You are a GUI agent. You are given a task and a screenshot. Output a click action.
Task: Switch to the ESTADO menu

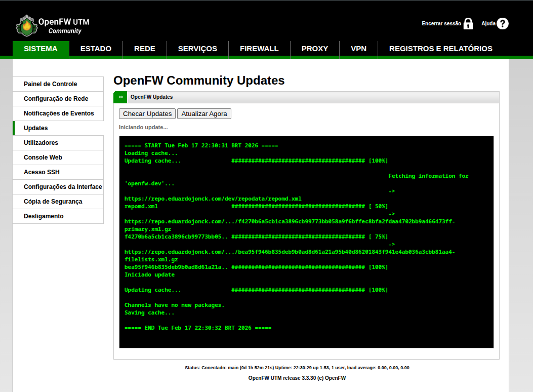96,49
